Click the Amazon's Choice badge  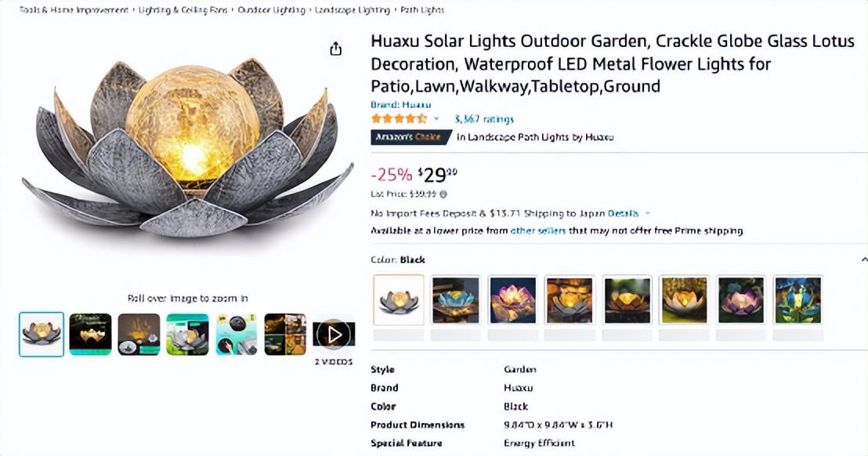click(x=410, y=137)
